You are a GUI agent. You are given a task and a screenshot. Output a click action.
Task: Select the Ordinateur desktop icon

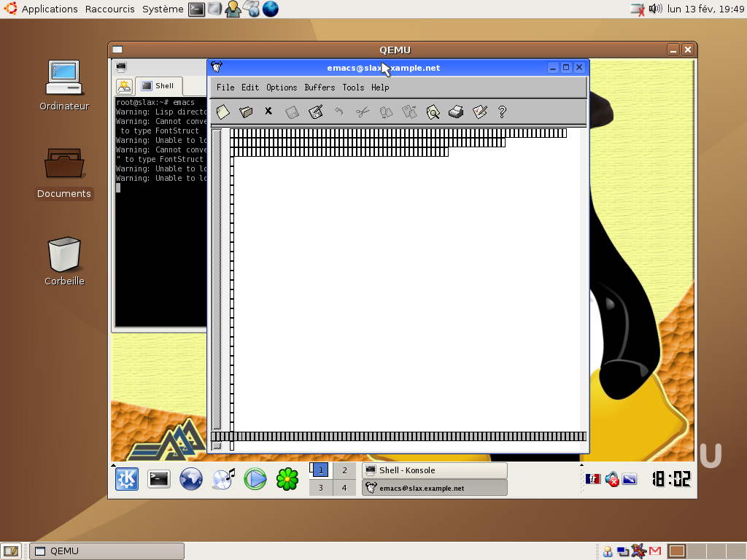[64, 86]
